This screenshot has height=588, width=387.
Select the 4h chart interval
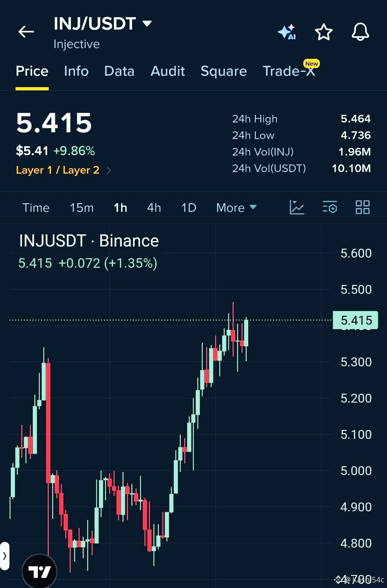(x=154, y=208)
